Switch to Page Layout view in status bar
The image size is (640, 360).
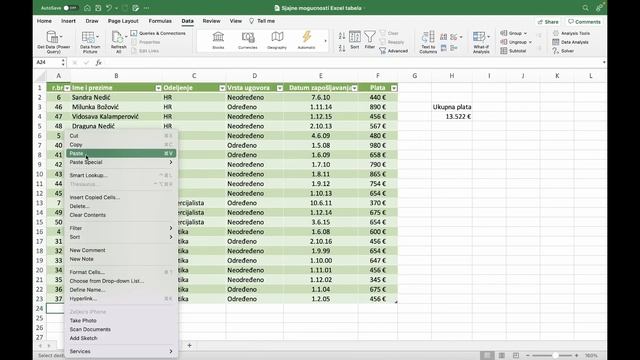coord(501,356)
